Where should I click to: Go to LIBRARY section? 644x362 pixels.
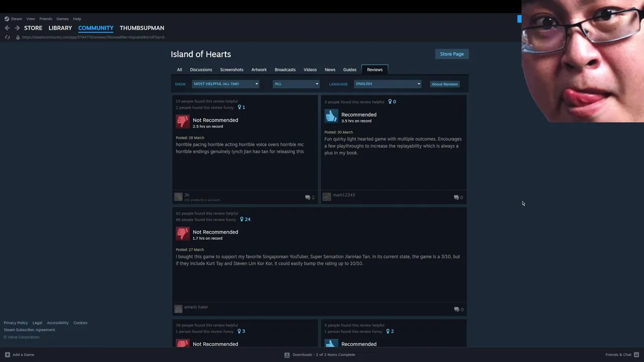pyautogui.click(x=60, y=28)
